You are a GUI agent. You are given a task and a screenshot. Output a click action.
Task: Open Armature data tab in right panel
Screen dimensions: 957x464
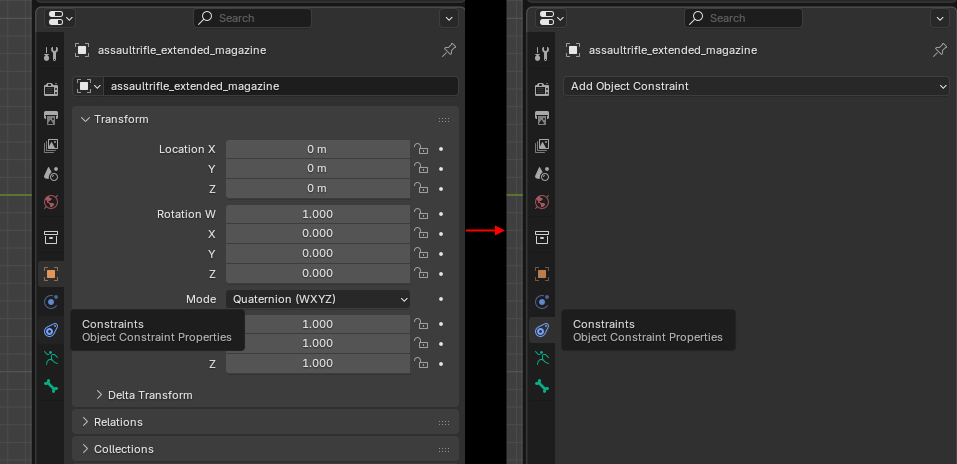(x=542, y=358)
